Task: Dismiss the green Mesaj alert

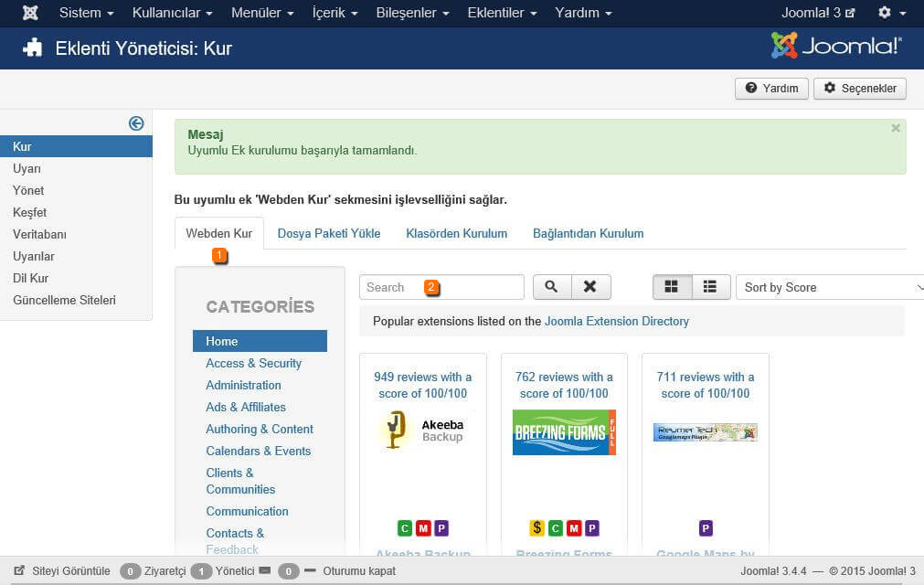Action: pyautogui.click(x=896, y=129)
